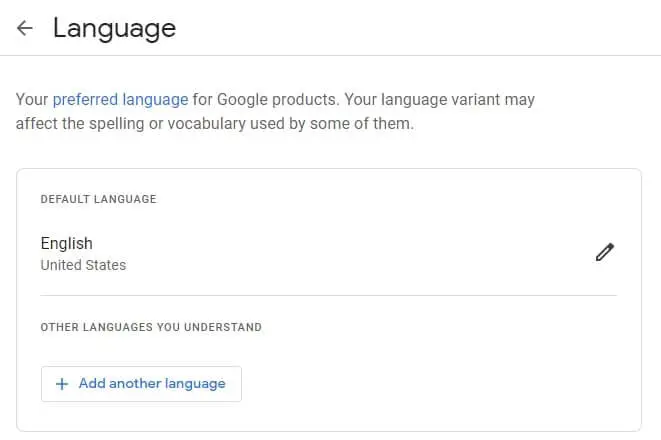The height and width of the screenshot is (440, 661).
Task: Click the plus icon beside Add another language
Action: 62,384
